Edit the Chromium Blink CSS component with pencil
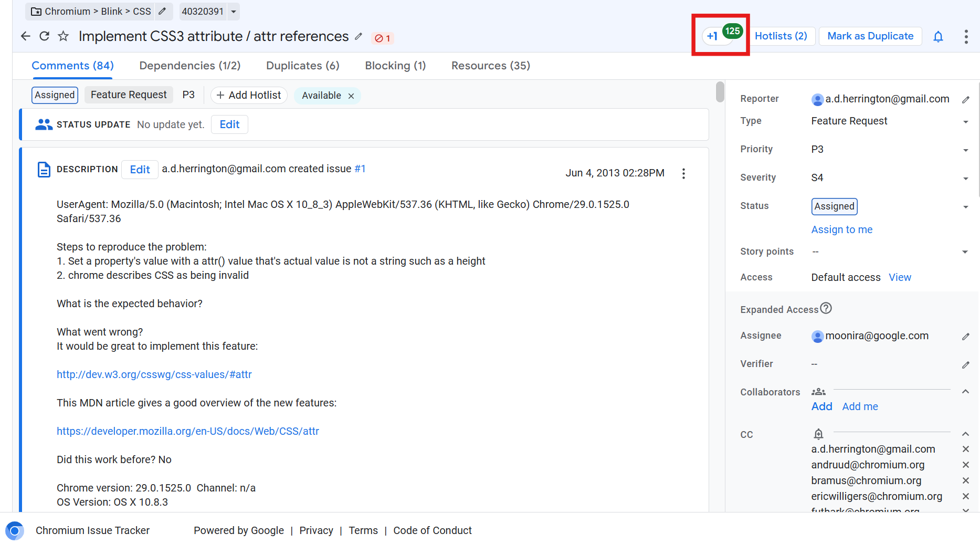The height and width of the screenshot is (544, 980). [x=163, y=11]
